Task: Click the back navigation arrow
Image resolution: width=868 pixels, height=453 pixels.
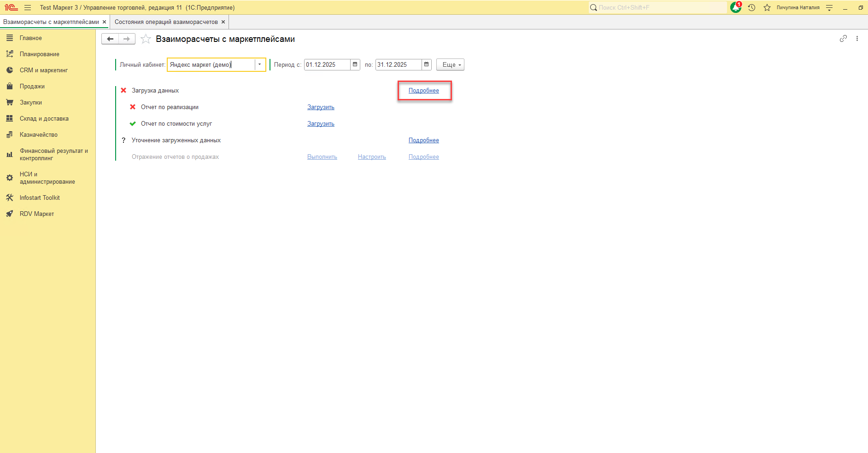Action: (110, 39)
